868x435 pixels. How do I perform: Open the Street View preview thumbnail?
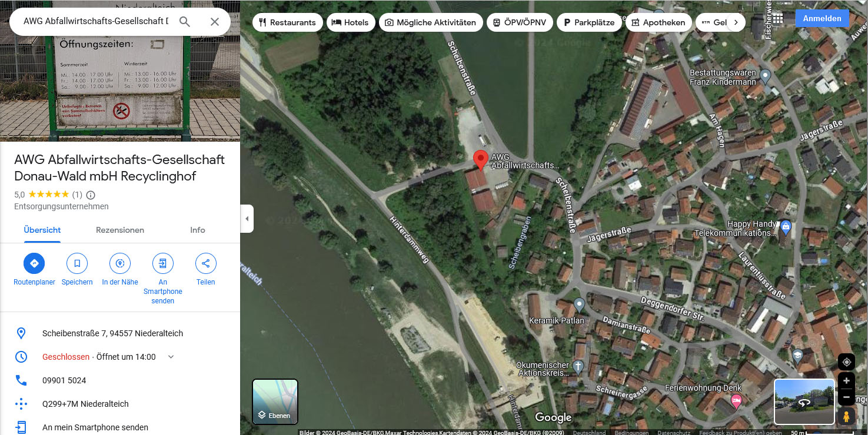coord(804,401)
